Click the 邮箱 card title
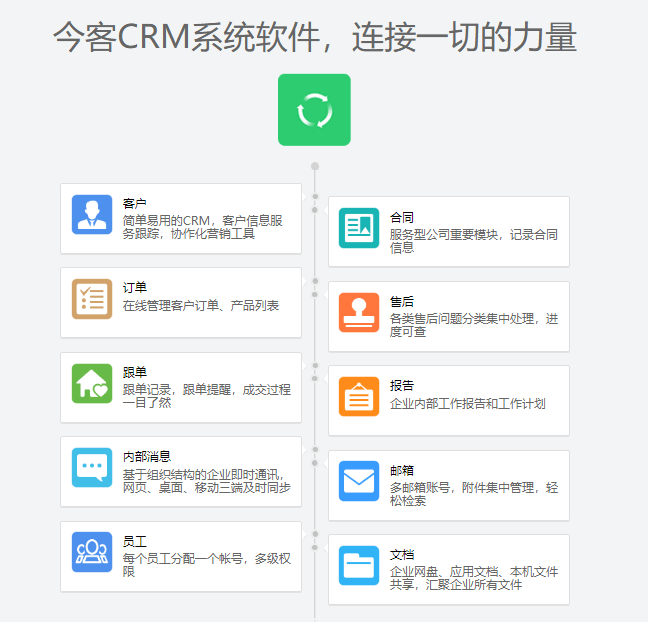This screenshot has width=648, height=622. [402, 470]
